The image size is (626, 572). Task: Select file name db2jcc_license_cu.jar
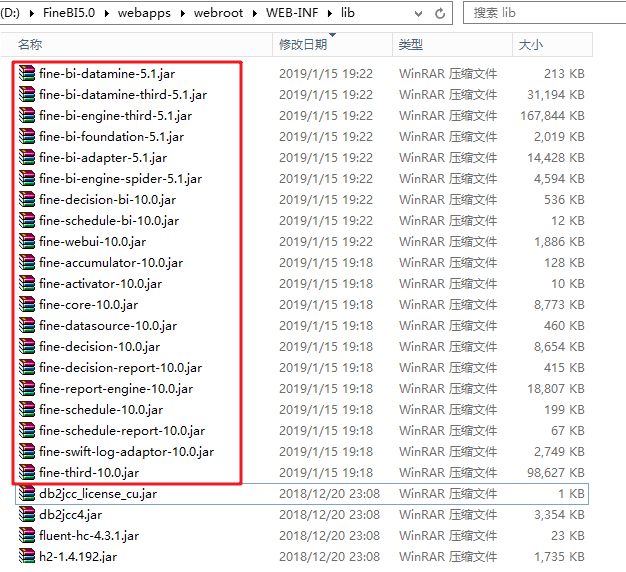pyautogui.click(x=98, y=494)
